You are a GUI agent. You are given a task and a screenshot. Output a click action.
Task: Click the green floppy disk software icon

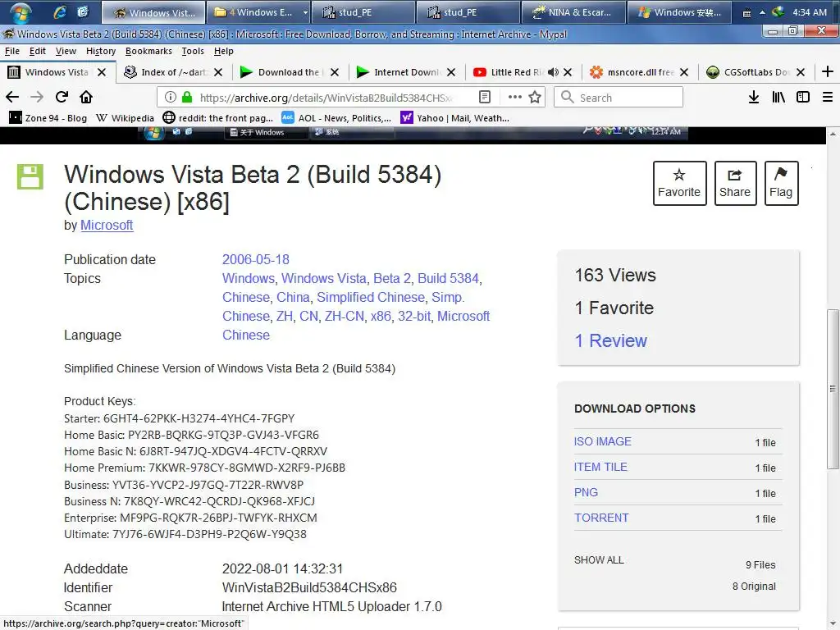[x=30, y=177]
